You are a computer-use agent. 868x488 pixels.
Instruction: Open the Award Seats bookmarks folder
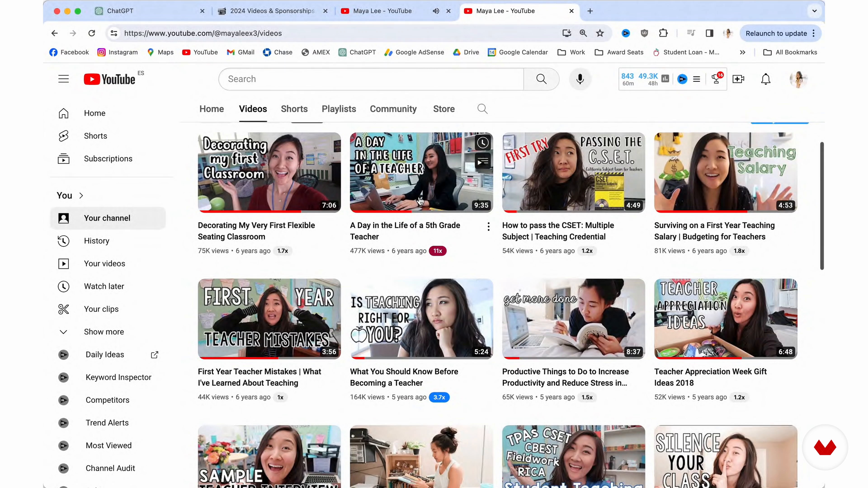[x=619, y=52]
